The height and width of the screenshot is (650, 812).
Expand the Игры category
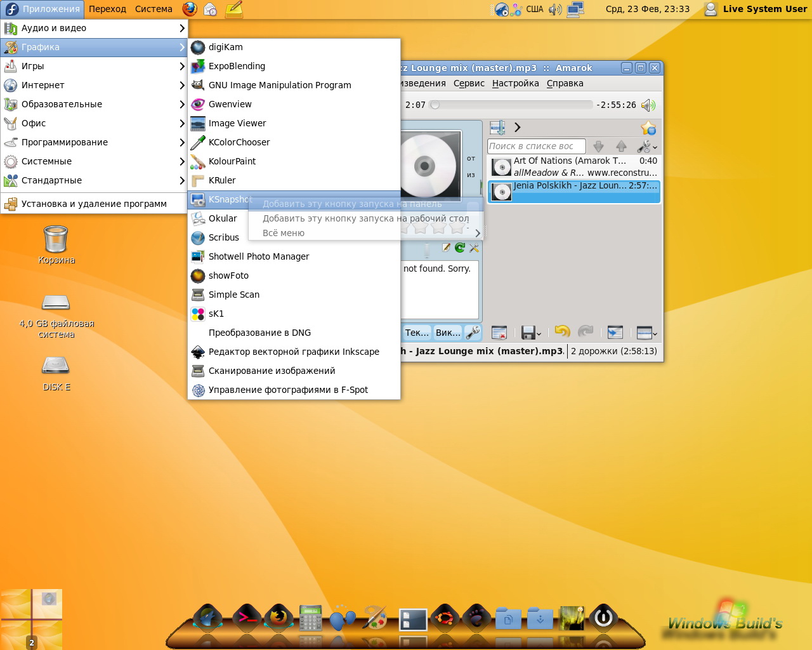(x=95, y=66)
